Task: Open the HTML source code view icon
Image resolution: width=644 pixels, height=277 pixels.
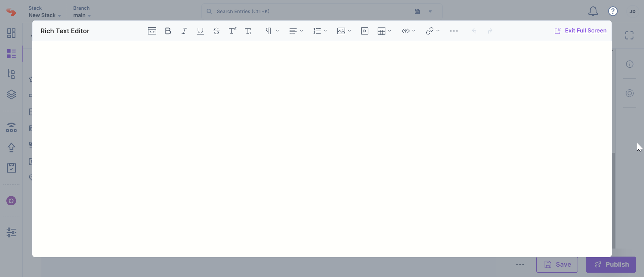Action: [x=152, y=31]
